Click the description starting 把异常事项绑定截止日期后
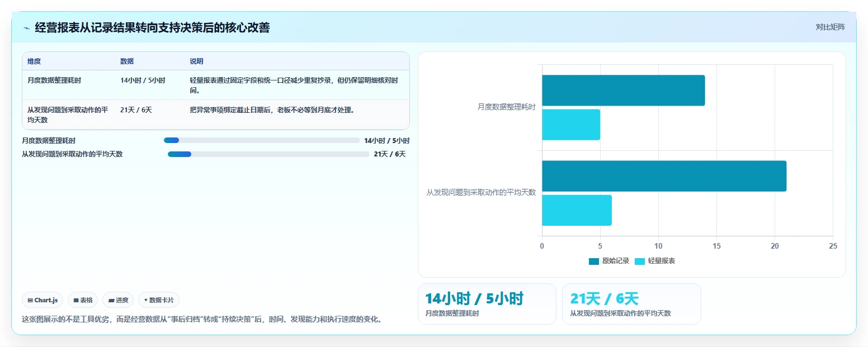 pyautogui.click(x=272, y=110)
